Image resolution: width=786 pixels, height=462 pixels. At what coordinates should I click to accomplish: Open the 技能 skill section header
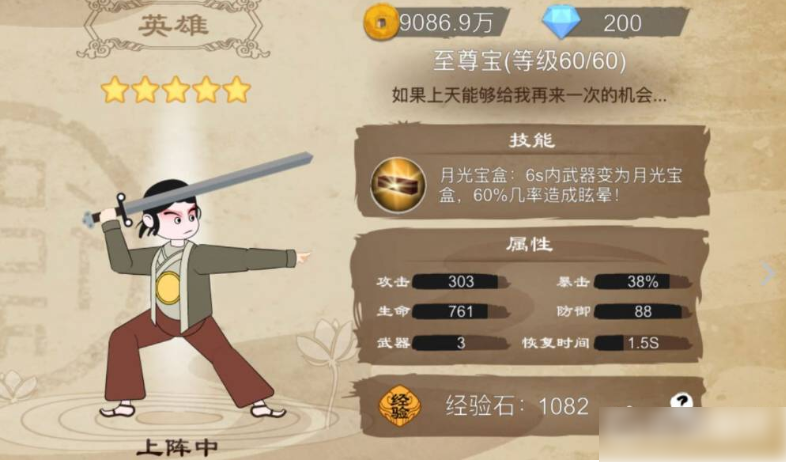click(x=532, y=140)
